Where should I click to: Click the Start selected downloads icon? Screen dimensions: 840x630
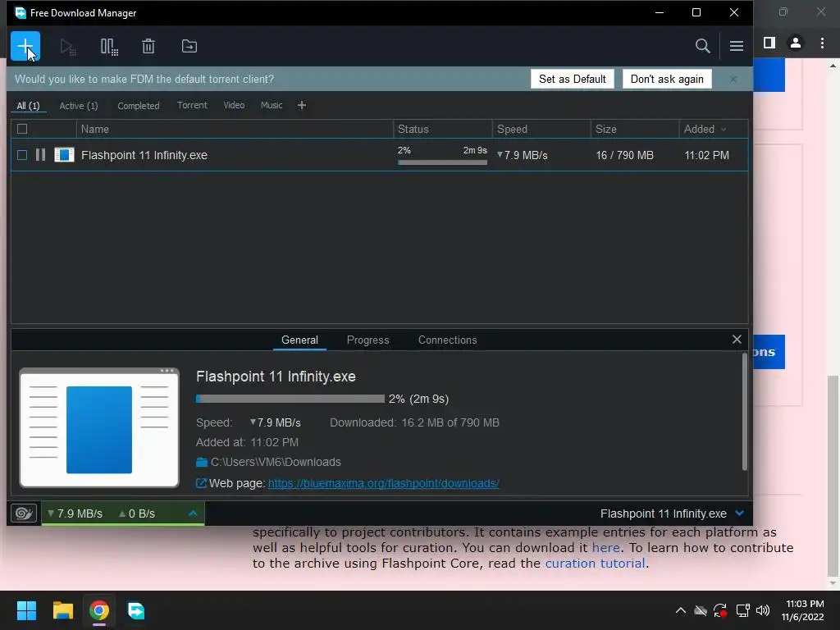click(x=67, y=47)
